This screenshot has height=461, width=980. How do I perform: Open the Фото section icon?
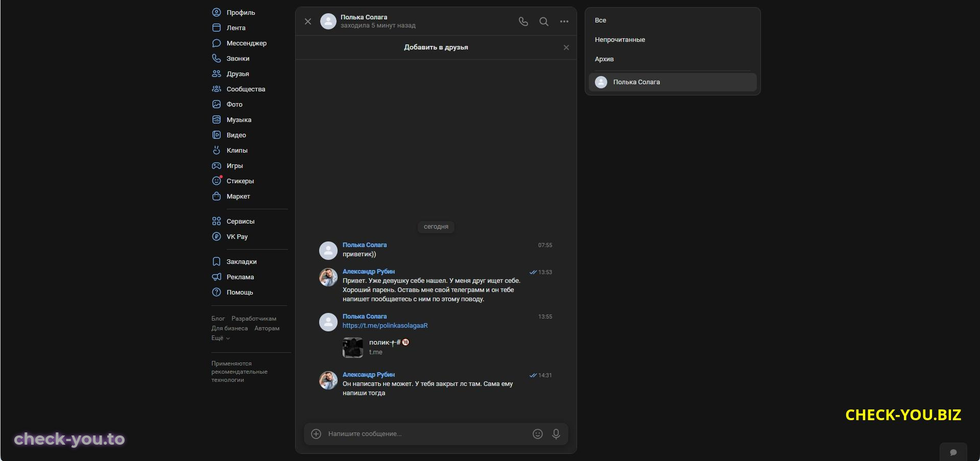point(217,104)
